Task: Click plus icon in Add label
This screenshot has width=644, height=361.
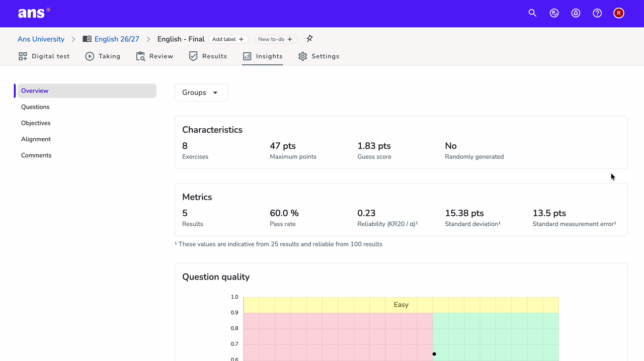Action: [x=241, y=39]
